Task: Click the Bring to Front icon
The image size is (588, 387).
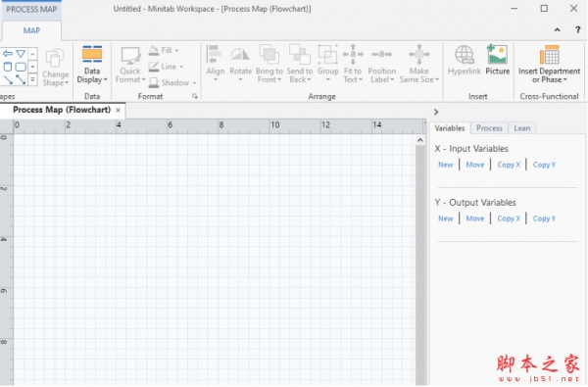Action: (x=269, y=54)
